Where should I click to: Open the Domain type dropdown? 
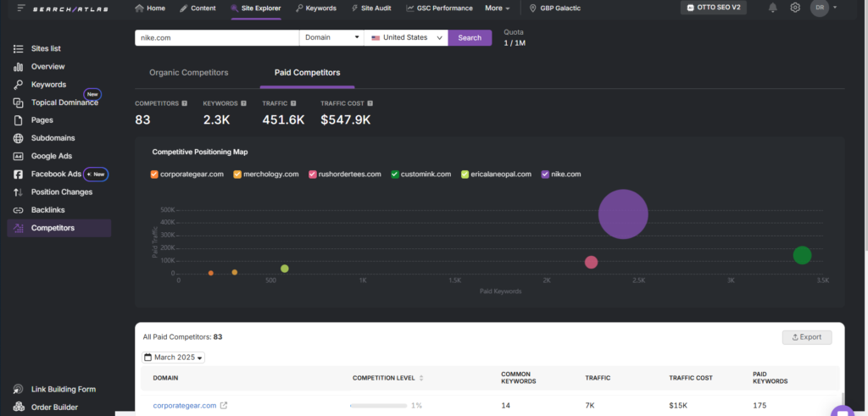click(331, 37)
